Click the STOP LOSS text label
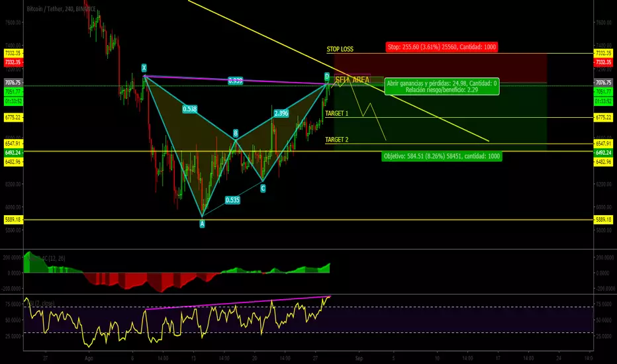 coord(340,49)
